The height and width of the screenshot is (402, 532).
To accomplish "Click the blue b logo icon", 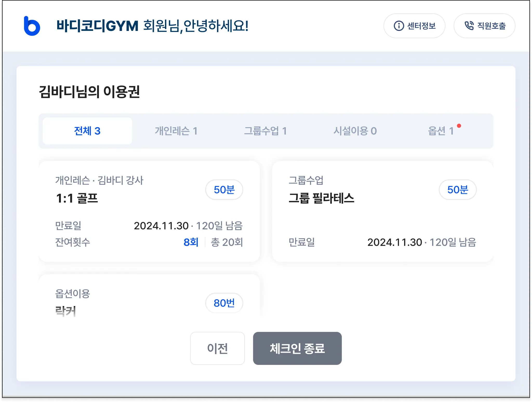I will tap(32, 26).
